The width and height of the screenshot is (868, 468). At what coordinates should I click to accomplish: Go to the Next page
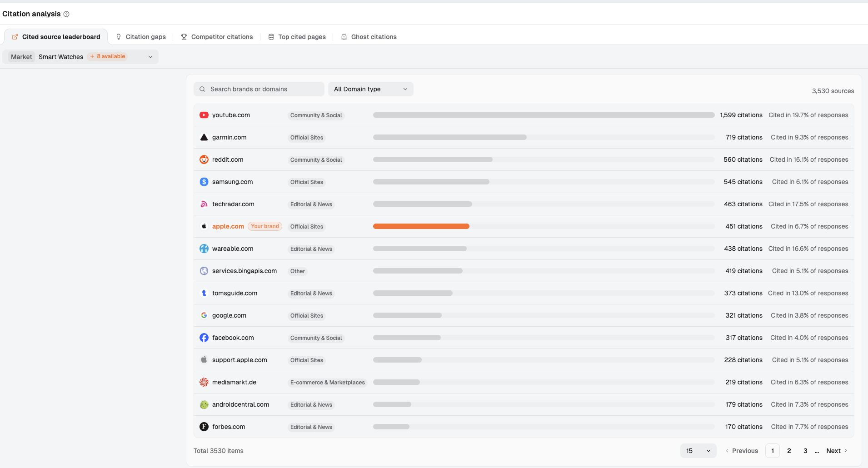837,451
